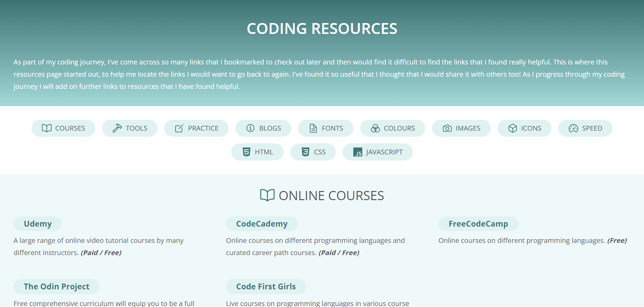Click the hammer icon beside TOOLS
The width and height of the screenshot is (644, 307).
(117, 128)
